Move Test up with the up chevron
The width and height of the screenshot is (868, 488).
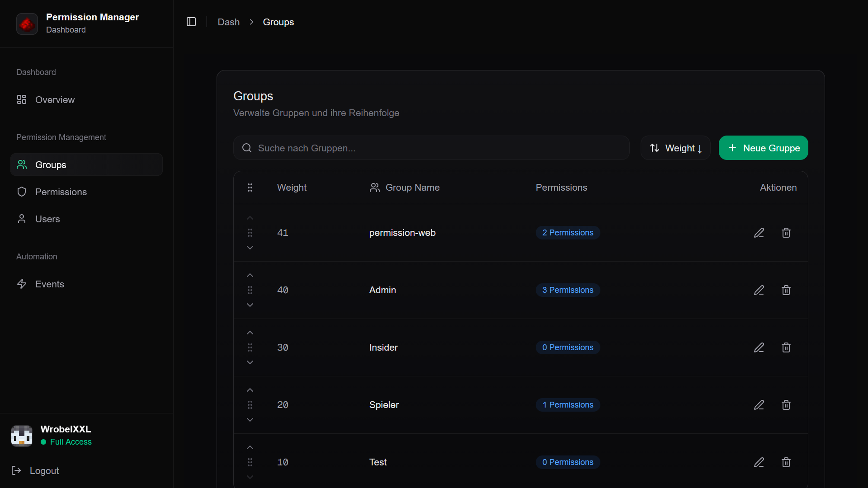point(250,447)
